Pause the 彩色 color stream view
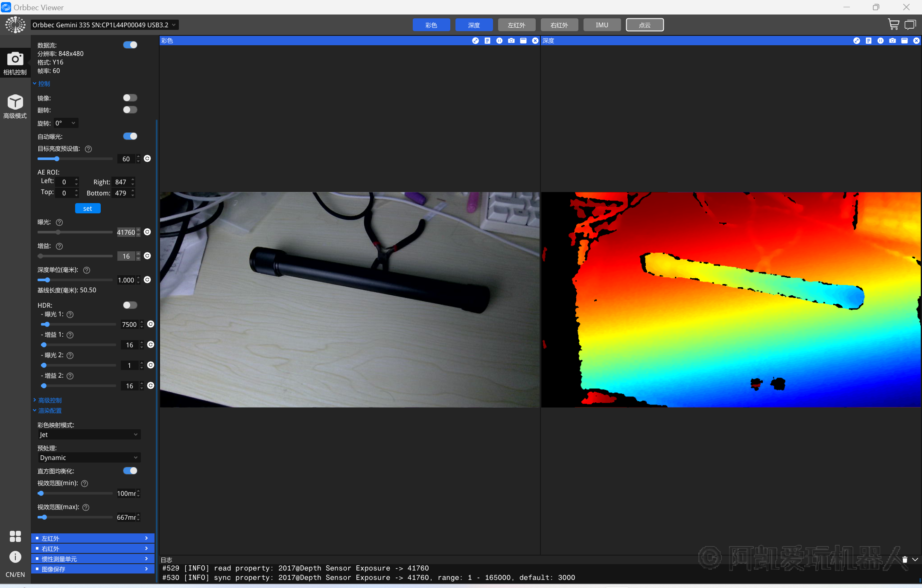 coord(499,41)
